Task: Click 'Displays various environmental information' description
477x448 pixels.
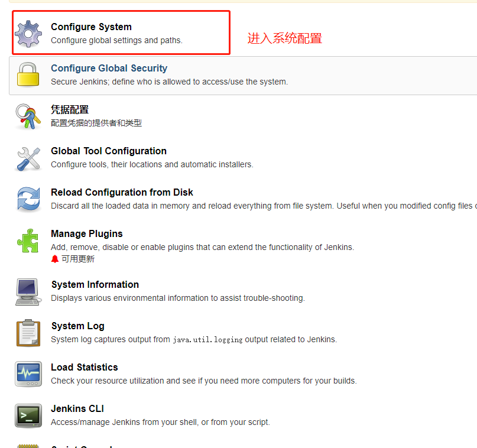Action: click(178, 298)
